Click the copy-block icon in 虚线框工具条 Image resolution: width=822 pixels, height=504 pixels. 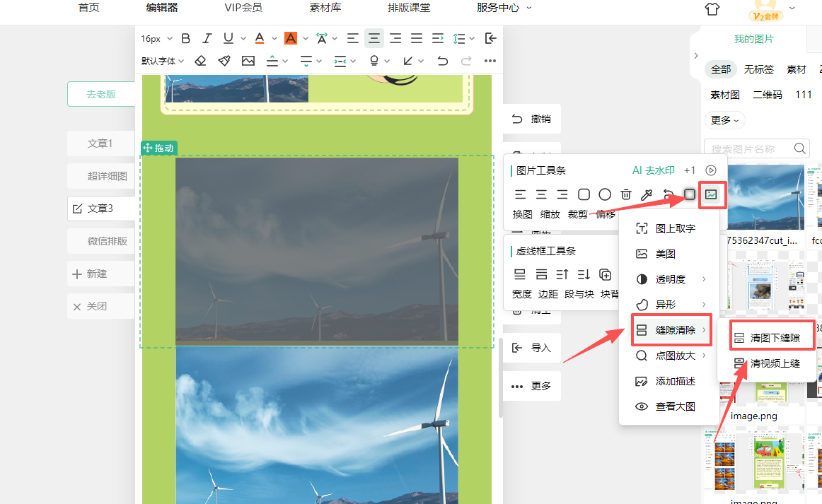(x=605, y=274)
